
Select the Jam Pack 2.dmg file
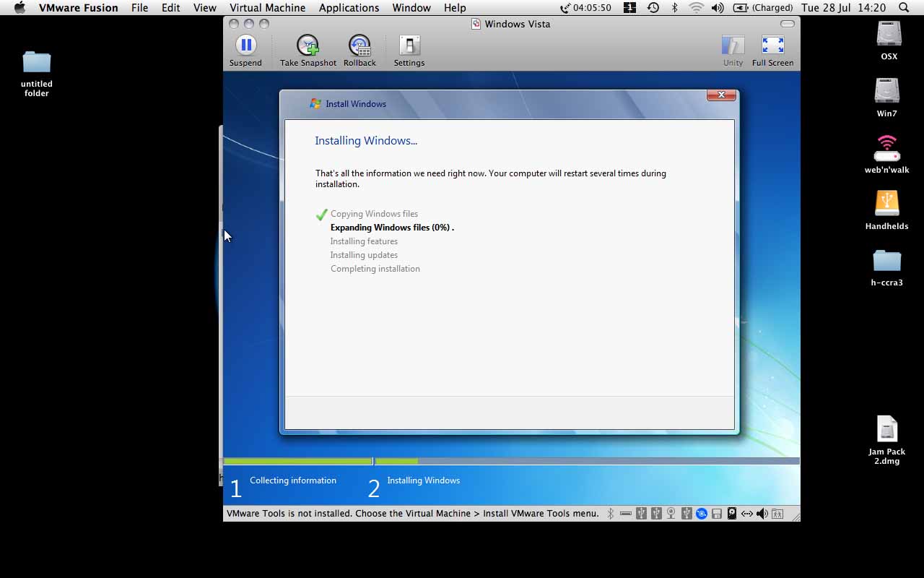pyautogui.click(x=886, y=430)
